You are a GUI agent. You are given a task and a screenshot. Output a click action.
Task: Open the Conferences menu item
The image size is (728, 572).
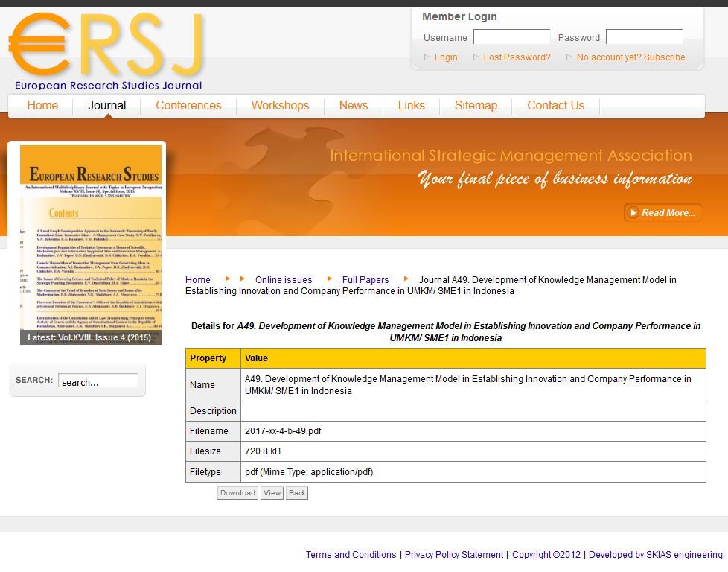188,106
